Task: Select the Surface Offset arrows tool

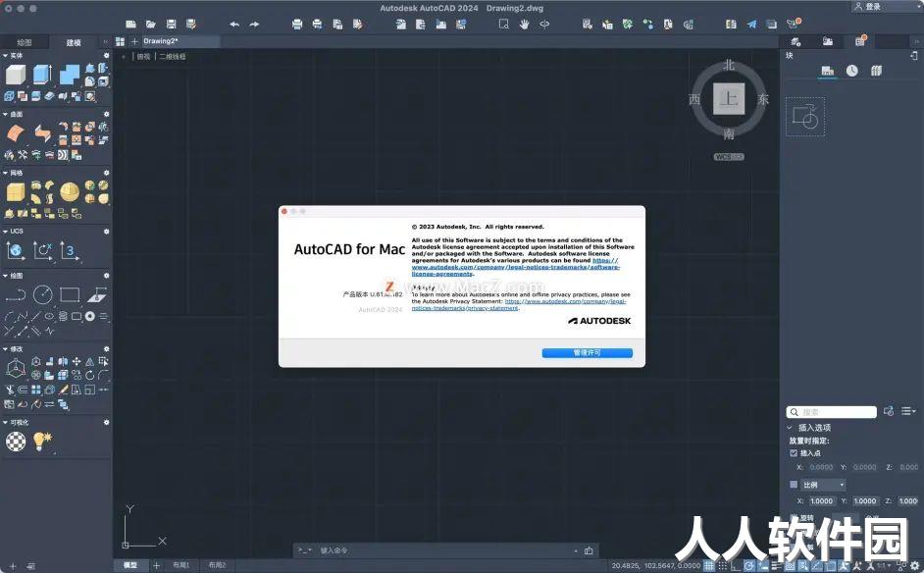Action: 42,133
